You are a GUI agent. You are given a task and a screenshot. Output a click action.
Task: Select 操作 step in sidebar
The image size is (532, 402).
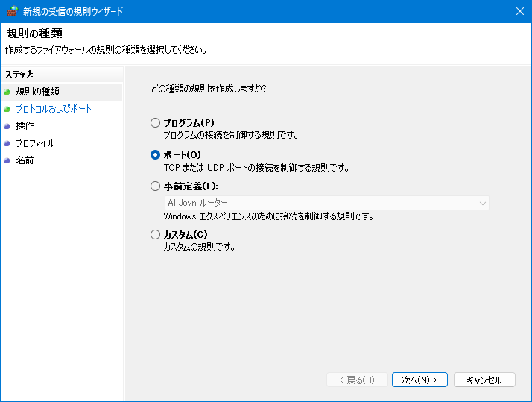pos(25,126)
